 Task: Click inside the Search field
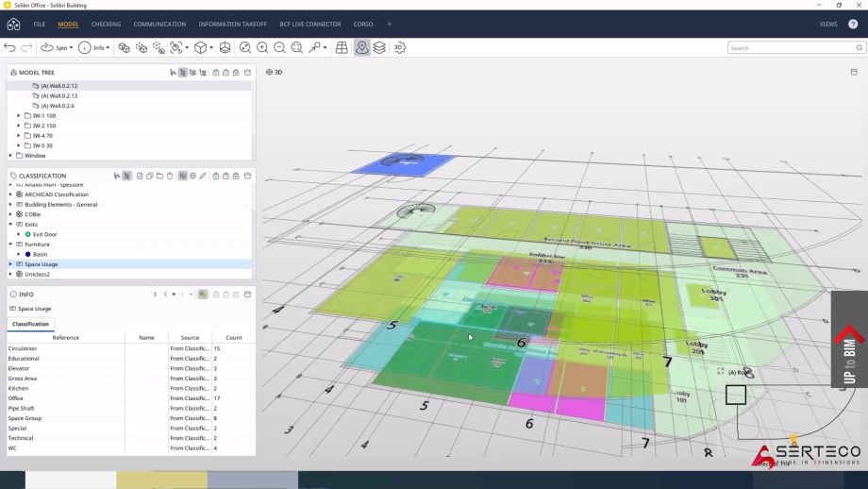click(x=795, y=48)
